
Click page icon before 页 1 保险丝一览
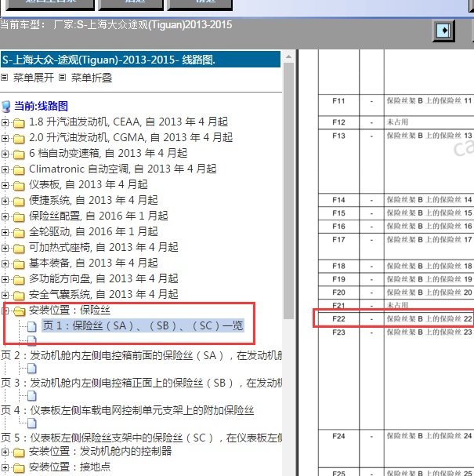pos(32,327)
